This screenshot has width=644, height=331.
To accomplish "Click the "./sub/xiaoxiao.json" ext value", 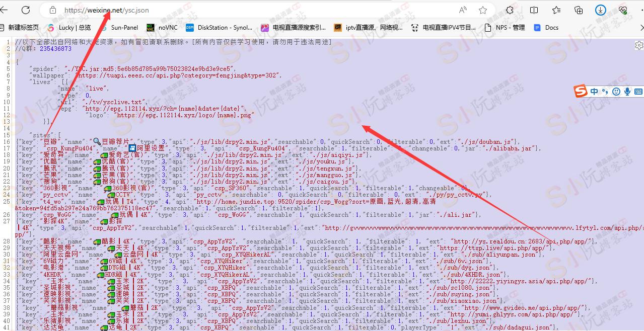I will 463,301.
